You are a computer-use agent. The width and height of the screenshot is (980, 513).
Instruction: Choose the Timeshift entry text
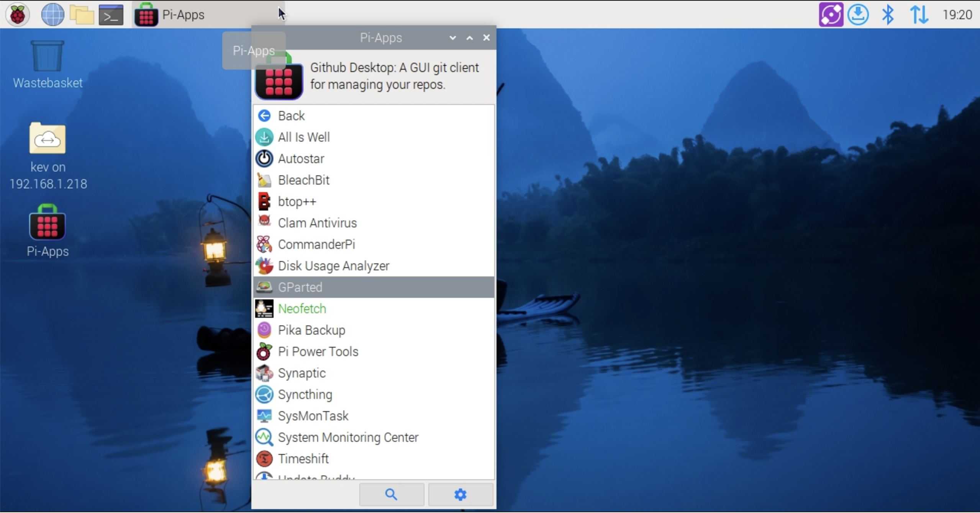303,459
